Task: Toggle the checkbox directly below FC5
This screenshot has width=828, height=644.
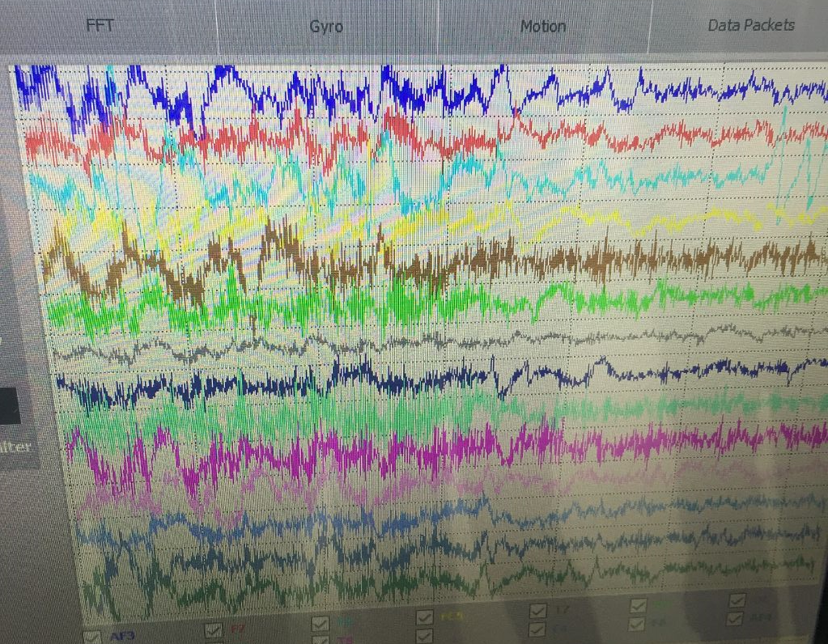Action: tap(425, 638)
